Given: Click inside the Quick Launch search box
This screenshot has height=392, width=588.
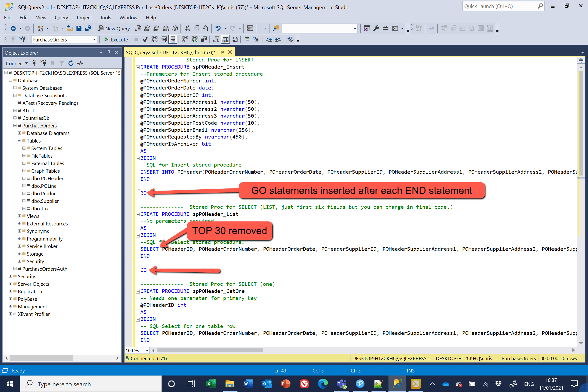Looking at the screenshot, I should 502,6.
